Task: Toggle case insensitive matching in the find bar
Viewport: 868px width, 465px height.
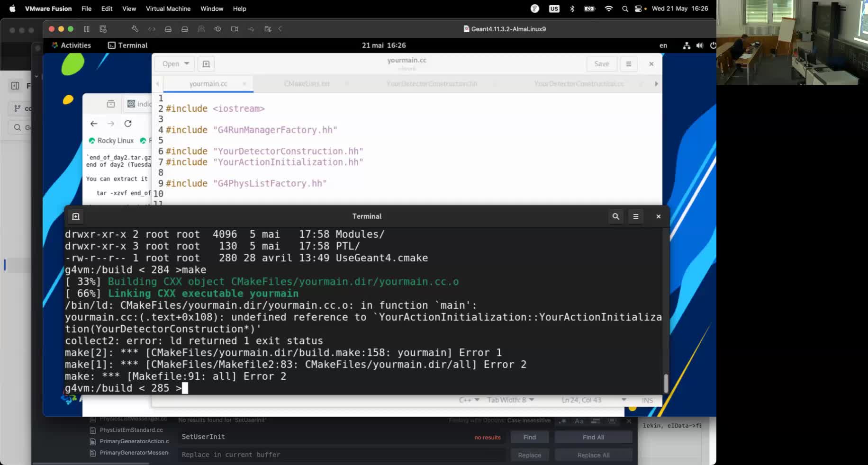Action: click(579, 421)
